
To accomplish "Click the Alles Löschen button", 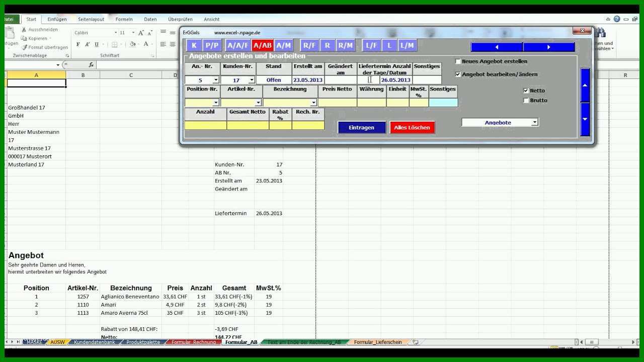I will pos(412,127).
